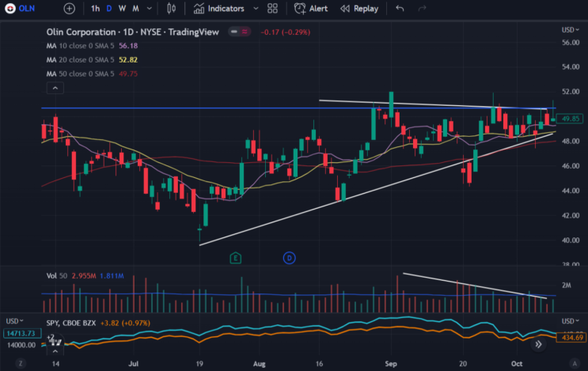Open the candlestick chart style menu
588x371 pixels.
coord(172,8)
